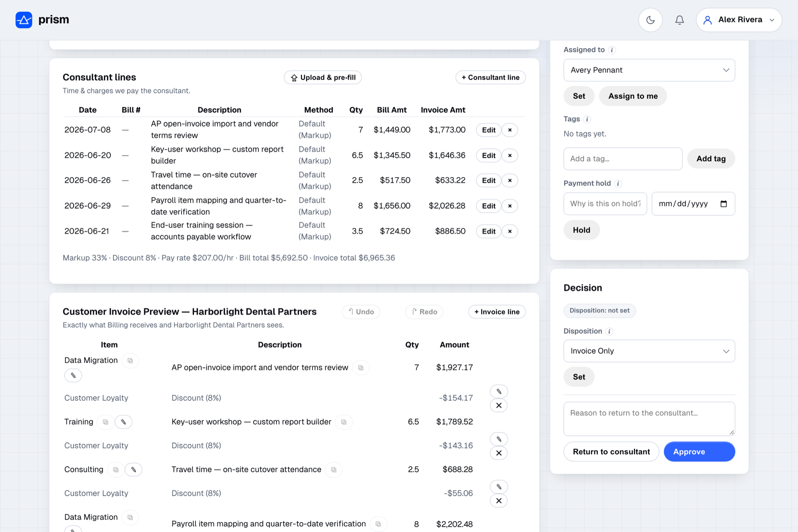Open the Alex Rivera account menu
798x532 pixels.
[x=739, y=20]
